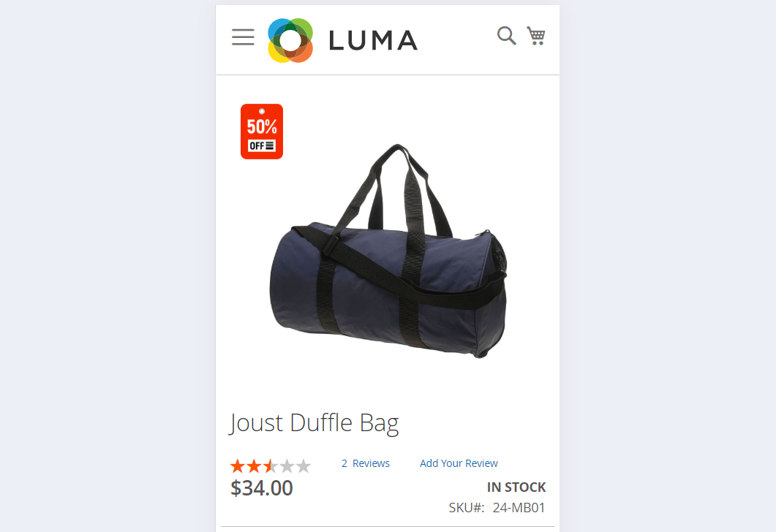Image resolution: width=776 pixels, height=532 pixels.
Task: Select the half-filled third rating star
Action: [x=270, y=466]
